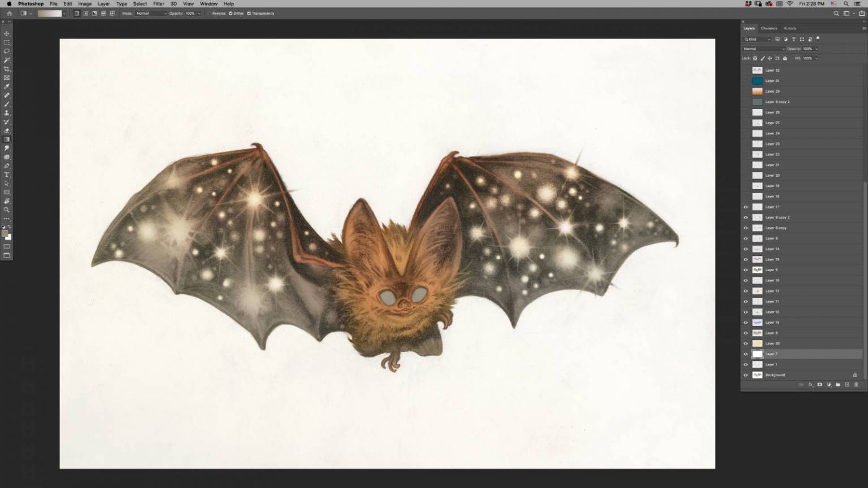Hide the Background layer

point(745,375)
